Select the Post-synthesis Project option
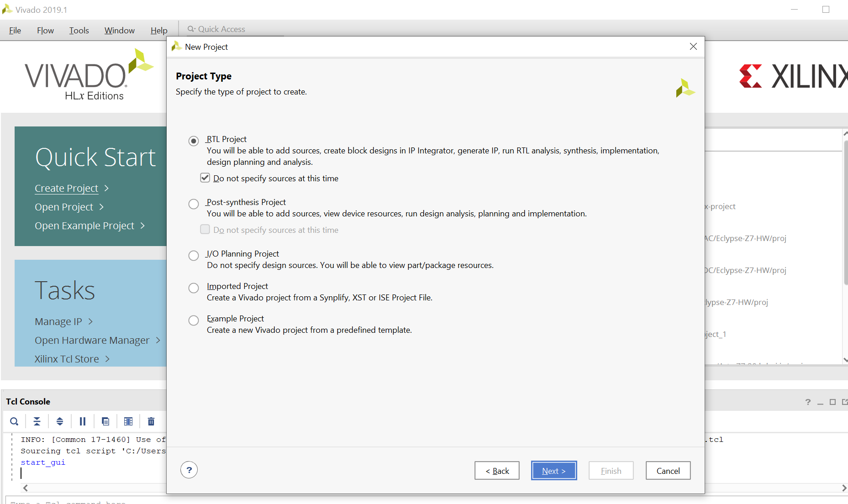 (x=194, y=204)
